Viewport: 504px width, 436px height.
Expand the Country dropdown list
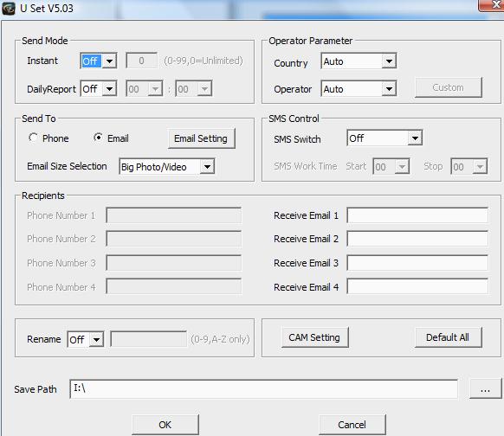(359, 61)
